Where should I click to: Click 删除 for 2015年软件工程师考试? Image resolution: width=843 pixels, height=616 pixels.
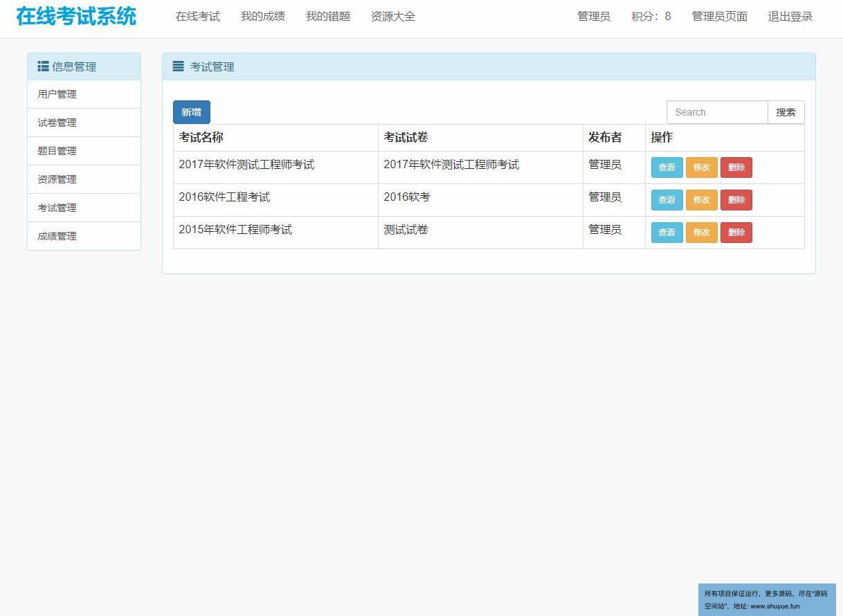(x=736, y=233)
